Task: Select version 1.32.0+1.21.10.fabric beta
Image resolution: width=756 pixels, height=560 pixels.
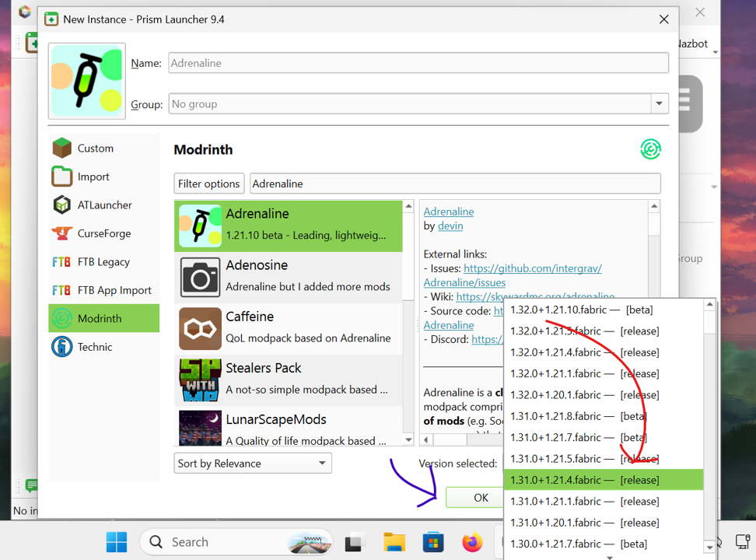Action: 583,310
